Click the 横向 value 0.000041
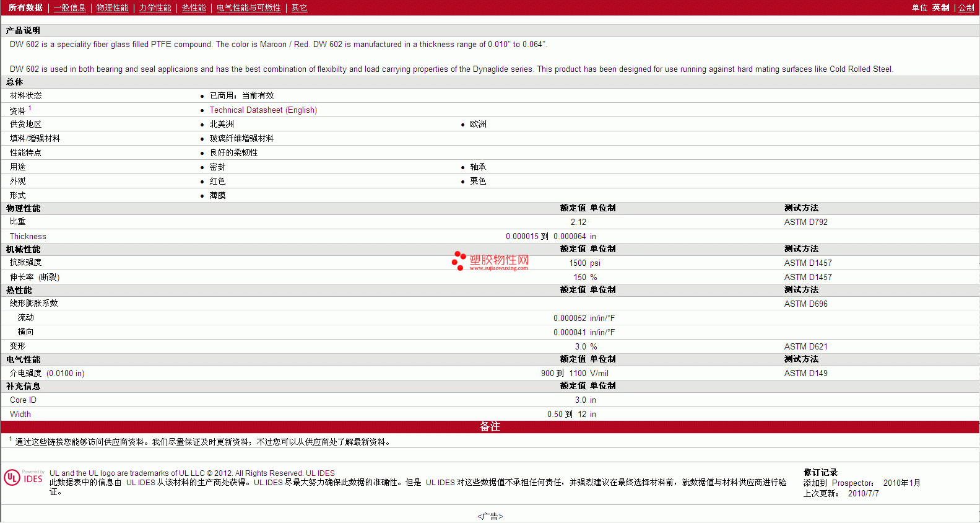Image resolution: width=980 pixels, height=523 pixels. [x=570, y=332]
